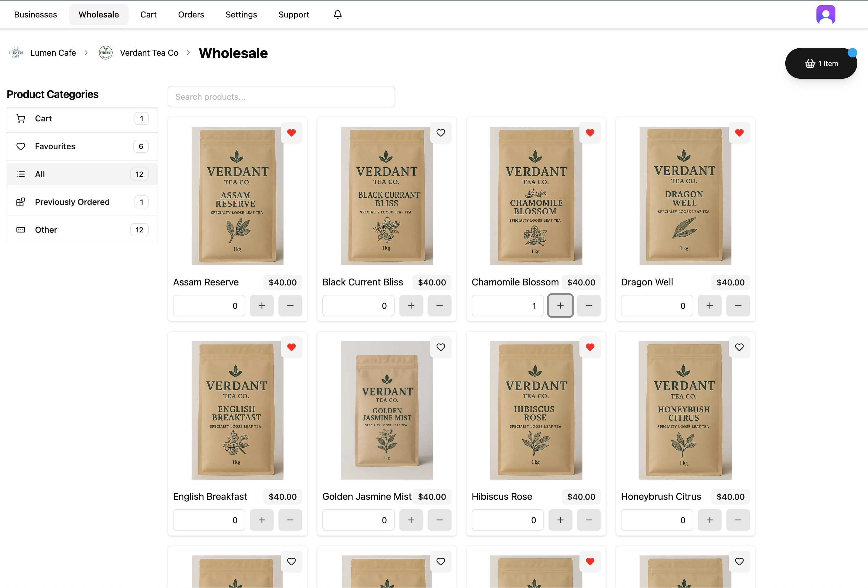Click the user profile avatar
Viewport: 868px width, 588px height.
coord(826,14)
